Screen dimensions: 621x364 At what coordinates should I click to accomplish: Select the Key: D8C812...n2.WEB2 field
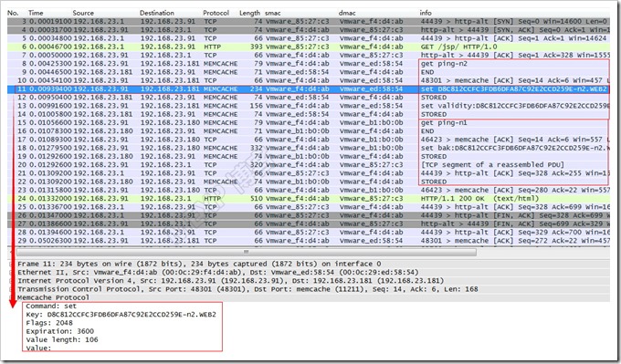[x=121, y=315]
